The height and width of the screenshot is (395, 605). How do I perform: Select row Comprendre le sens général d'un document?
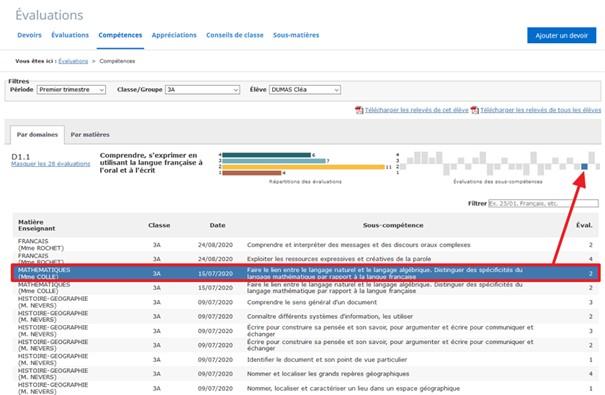306,302
